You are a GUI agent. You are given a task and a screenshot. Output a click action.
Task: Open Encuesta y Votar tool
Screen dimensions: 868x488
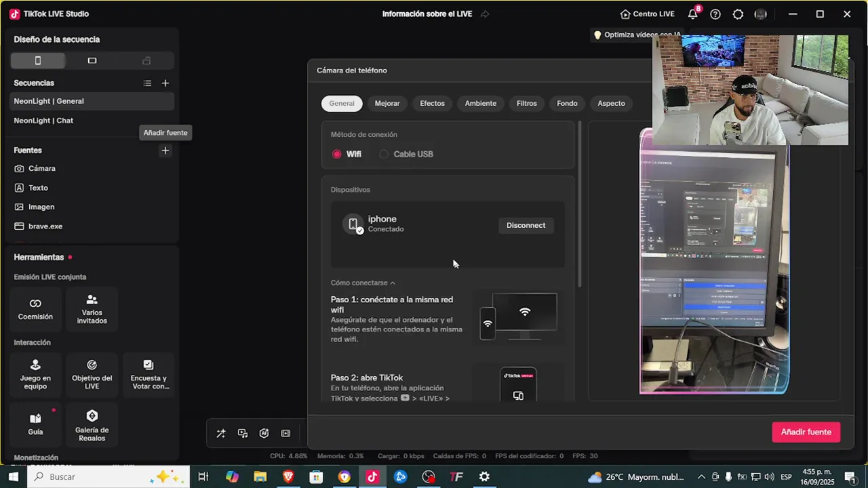pos(149,374)
